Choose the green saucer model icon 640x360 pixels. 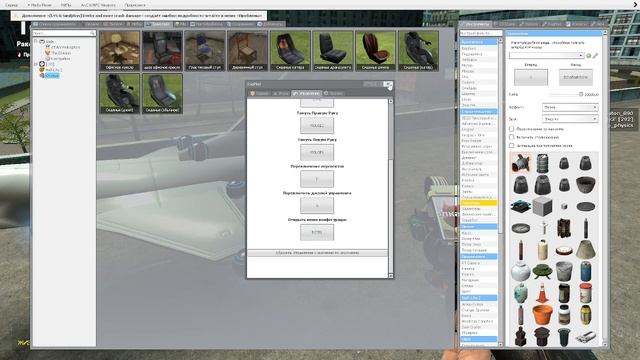click(x=542, y=271)
